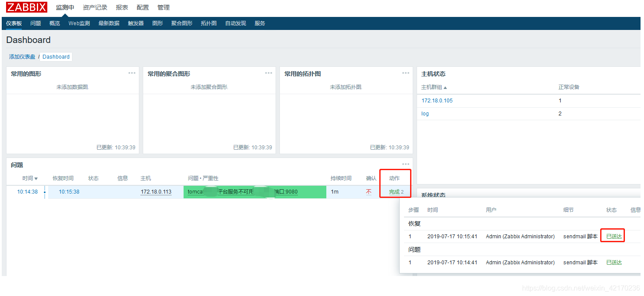Click the 添加仪表盘 breadcrumb link
Viewport: 644px width, 296px height.
(x=22, y=57)
